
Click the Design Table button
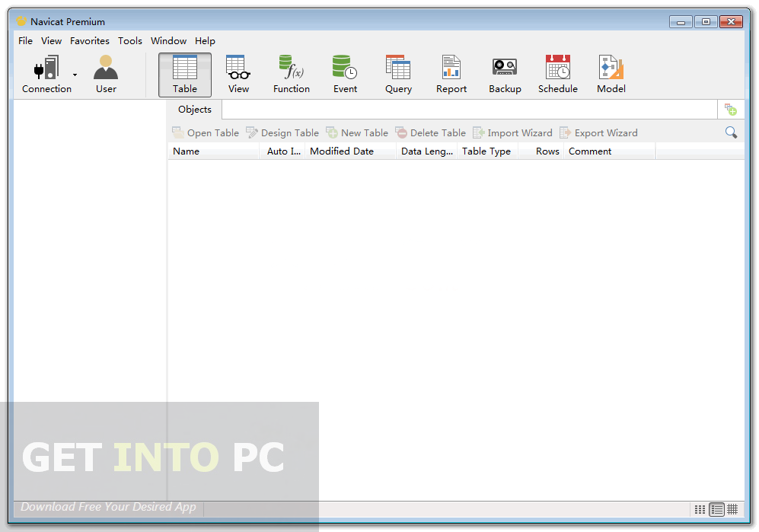coord(282,132)
